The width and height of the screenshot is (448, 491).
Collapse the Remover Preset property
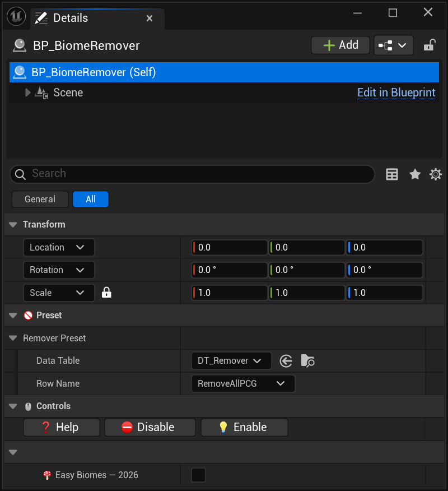(x=13, y=338)
